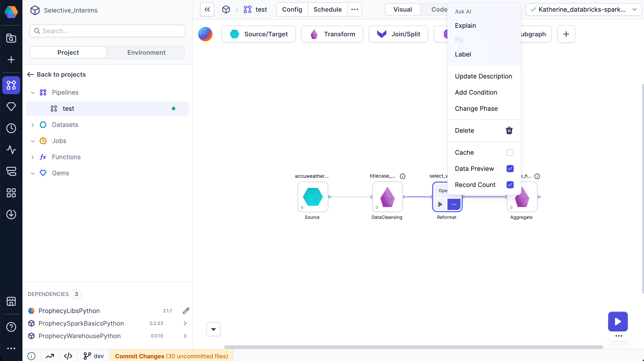The image size is (644, 361).
Task: Click the blue pipeline run play button
Action: coord(618,321)
